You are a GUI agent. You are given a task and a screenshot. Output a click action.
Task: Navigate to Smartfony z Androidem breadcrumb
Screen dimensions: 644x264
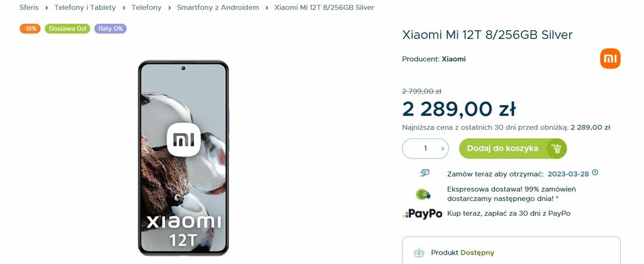(218, 8)
